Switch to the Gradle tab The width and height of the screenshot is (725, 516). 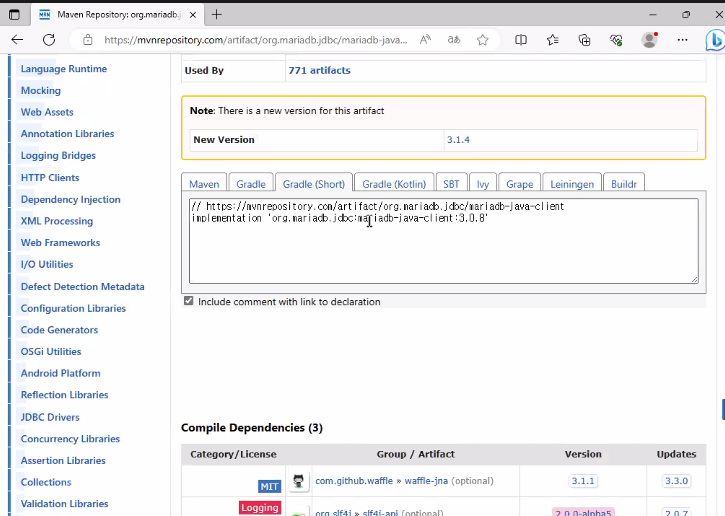[x=251, y=184]
